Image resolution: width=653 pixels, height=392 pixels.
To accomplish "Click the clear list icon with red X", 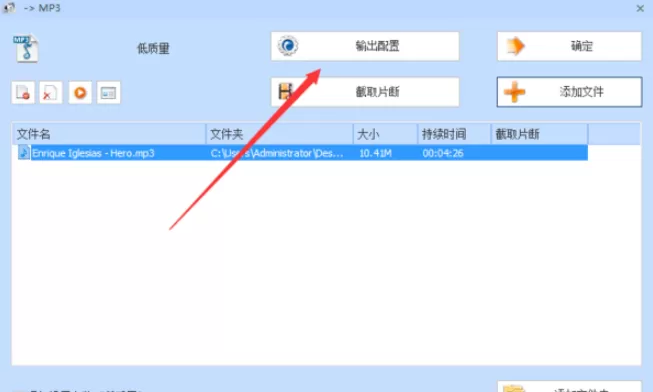I will pos(51,92).
